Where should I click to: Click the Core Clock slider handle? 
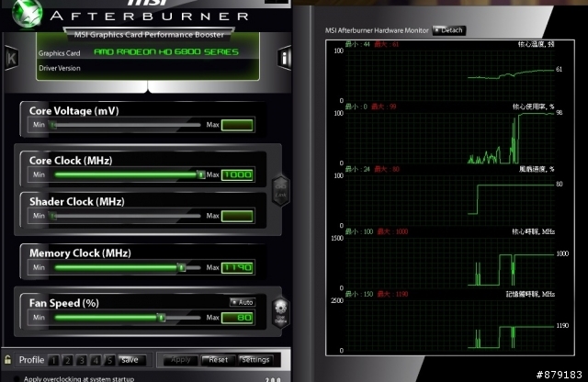[201, 174]
